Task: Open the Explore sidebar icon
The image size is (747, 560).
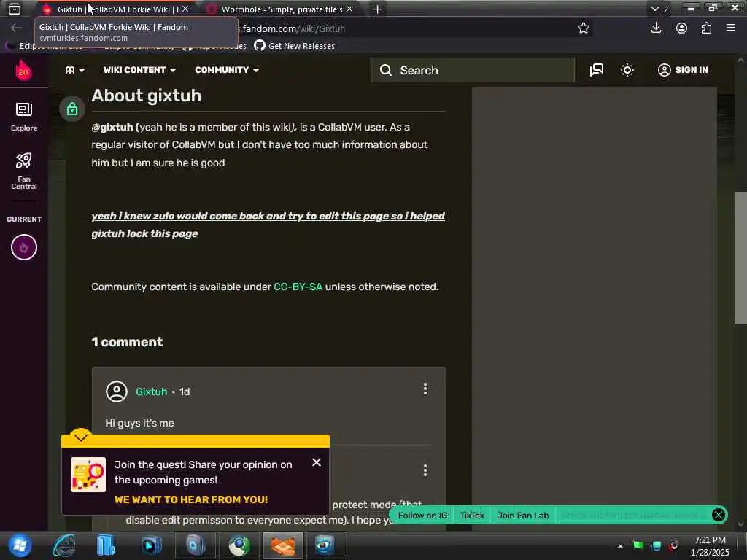Action: click(24, 117)
